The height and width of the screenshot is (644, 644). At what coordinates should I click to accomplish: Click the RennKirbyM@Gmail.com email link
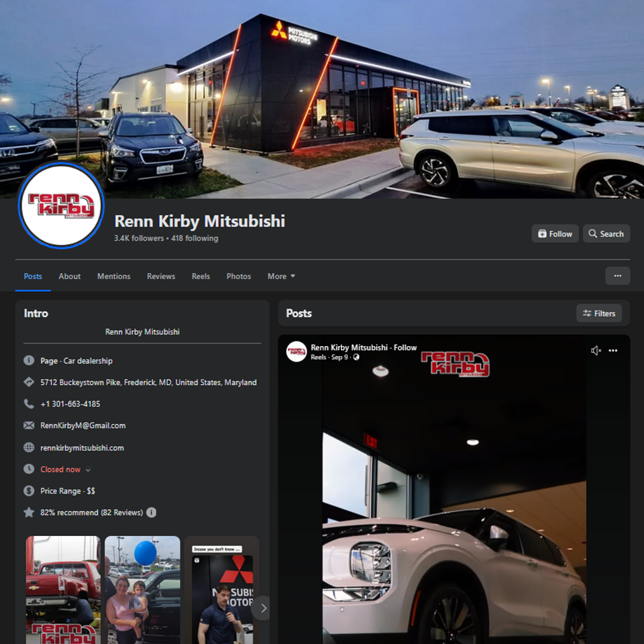click(83, 425)
